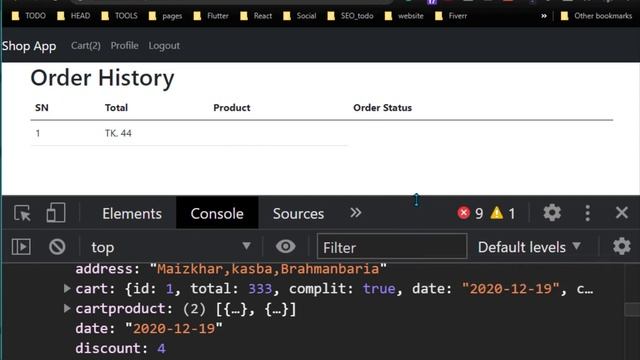Open console settings gear
Image resolution: width=640 pixels, height=360 pixels.
pyautogui.click(x=621, y=246)
